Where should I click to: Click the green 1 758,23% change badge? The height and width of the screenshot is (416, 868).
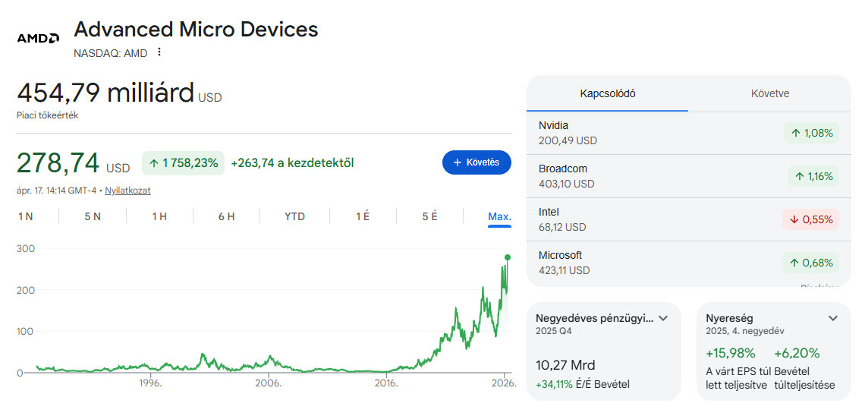click(x=183, y=162)
